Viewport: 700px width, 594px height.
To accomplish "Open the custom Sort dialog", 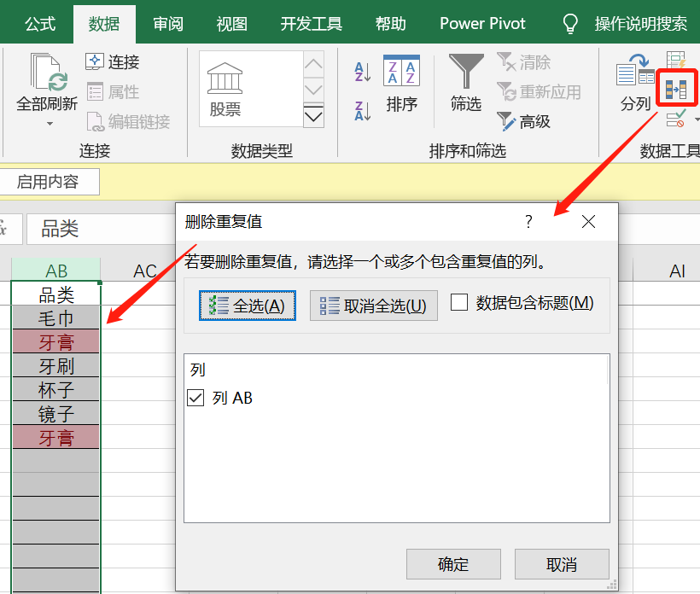I will [401, 84].
